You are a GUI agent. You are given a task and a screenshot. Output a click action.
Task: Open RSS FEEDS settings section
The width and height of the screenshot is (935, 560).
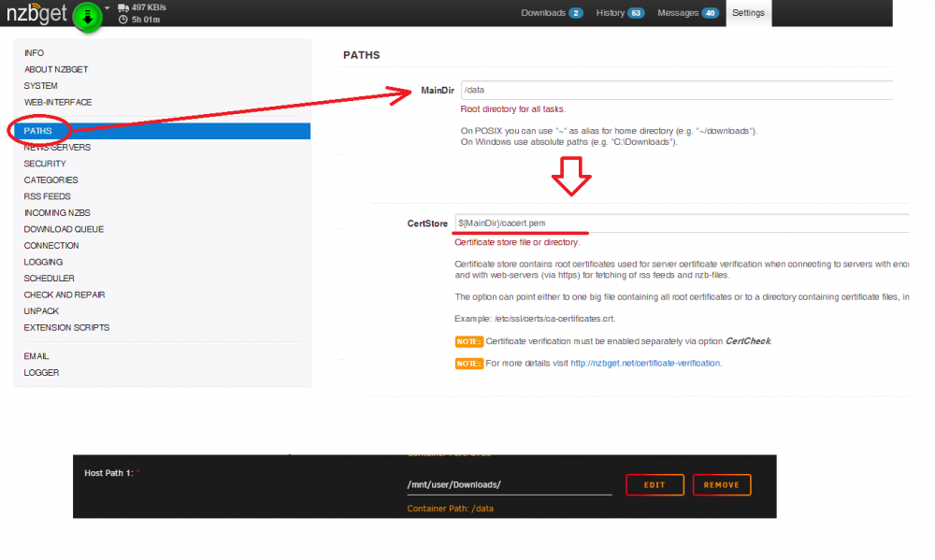(47, 196)
